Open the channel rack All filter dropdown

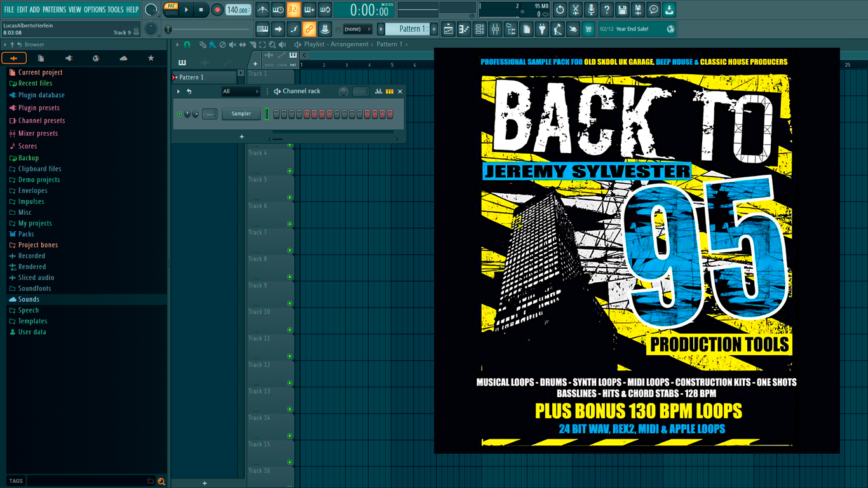241,91
